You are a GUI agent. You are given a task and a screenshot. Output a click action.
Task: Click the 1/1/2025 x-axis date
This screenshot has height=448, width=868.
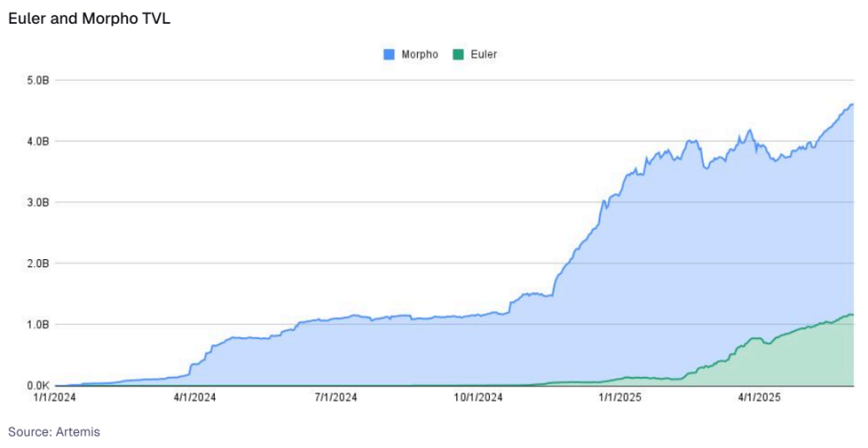tap(621, 398)
